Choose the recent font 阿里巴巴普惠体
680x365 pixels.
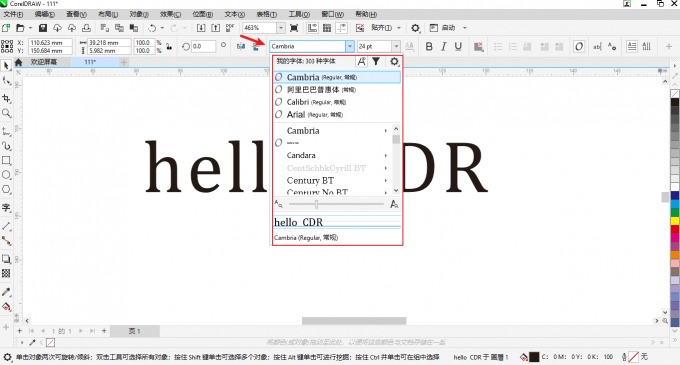pyautogui.click(x=337, y=90)
